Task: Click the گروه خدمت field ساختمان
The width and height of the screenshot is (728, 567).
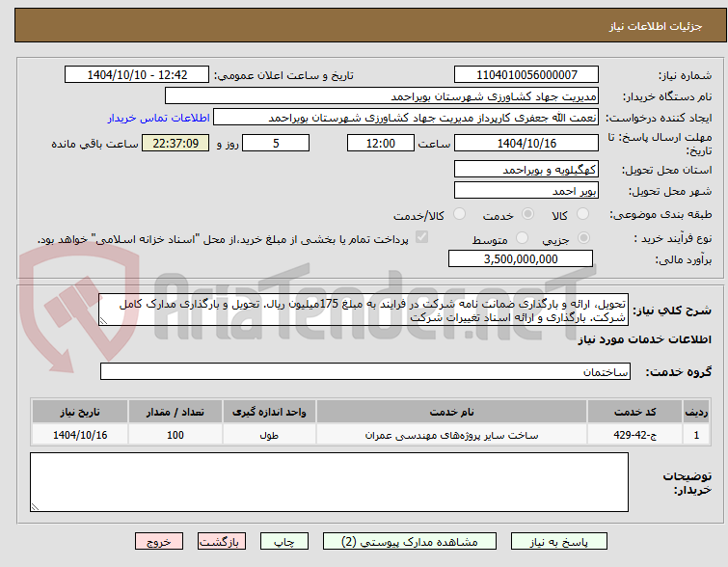Action: [365, 371]
